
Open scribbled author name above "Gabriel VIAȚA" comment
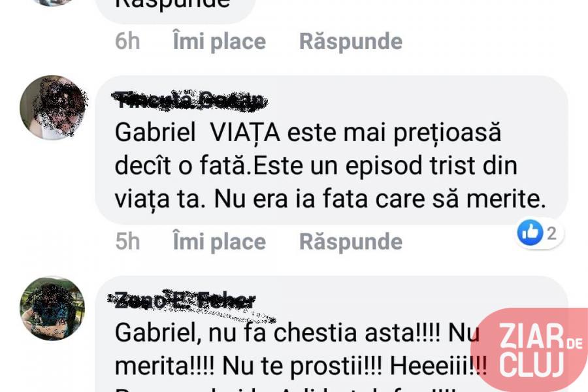click(x=189, y=100)
